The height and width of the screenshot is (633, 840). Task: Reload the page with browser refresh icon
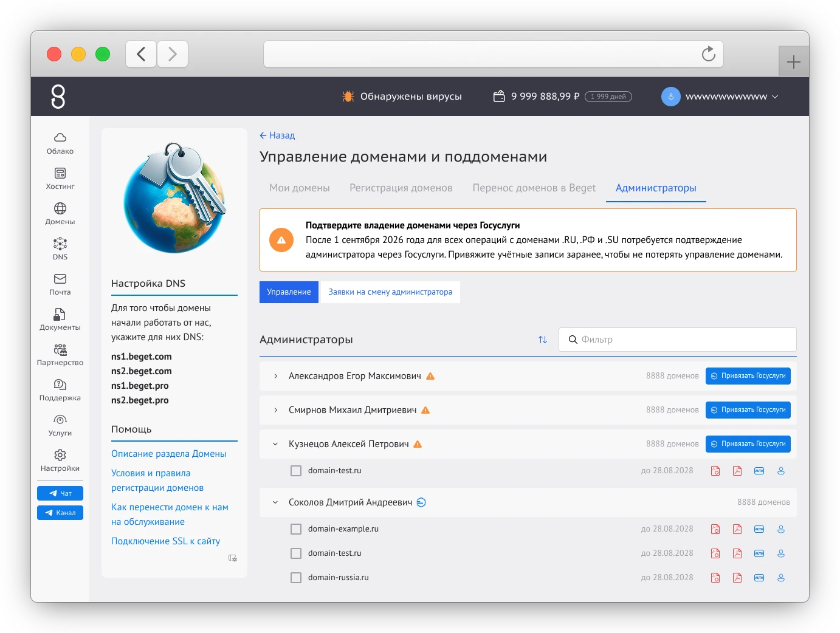coord(708,54)
